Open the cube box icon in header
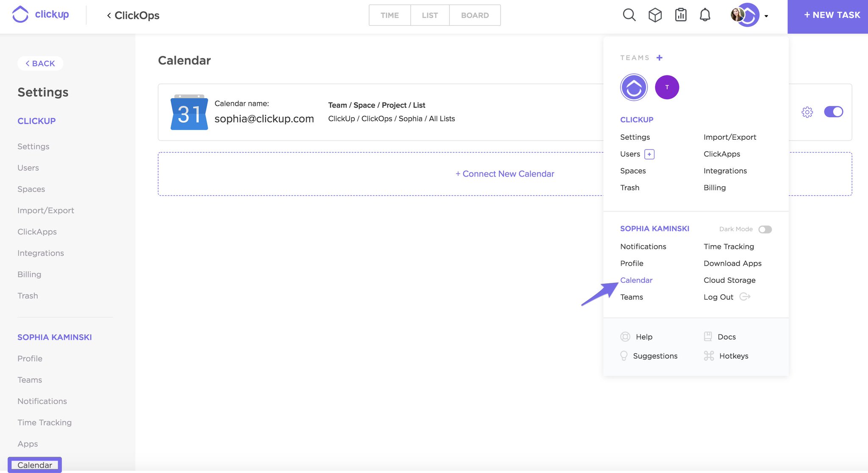The height and width of the screenshot is (473, 868). 655,15
